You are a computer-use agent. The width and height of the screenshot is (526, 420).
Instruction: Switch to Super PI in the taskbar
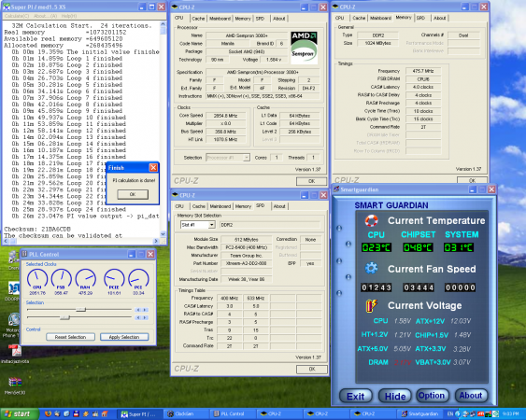click(x=139, y=414)
